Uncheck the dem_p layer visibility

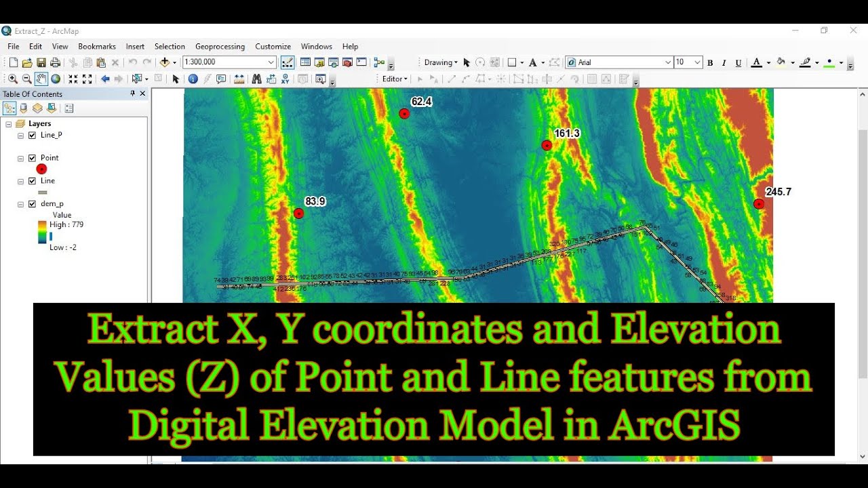point(32,204)
